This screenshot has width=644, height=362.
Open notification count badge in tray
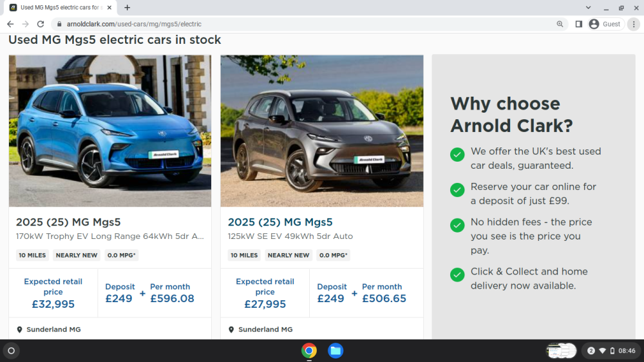[591, 351]
